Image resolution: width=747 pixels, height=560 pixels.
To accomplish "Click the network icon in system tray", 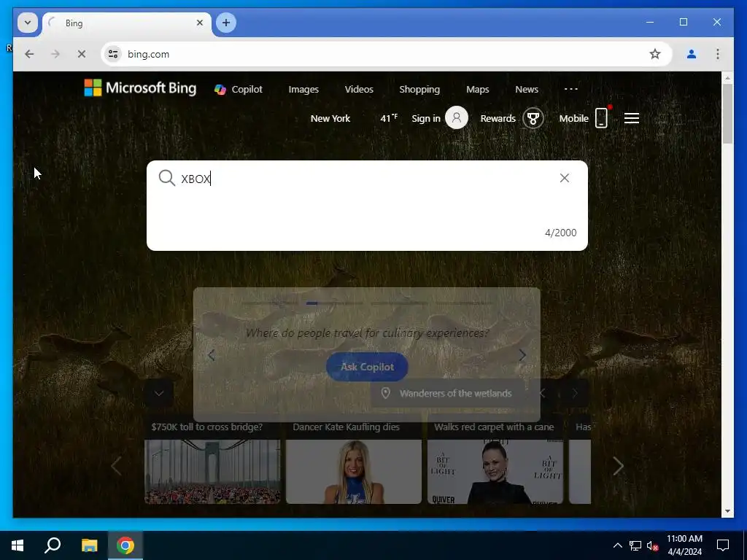I will [x=635, y=545].
